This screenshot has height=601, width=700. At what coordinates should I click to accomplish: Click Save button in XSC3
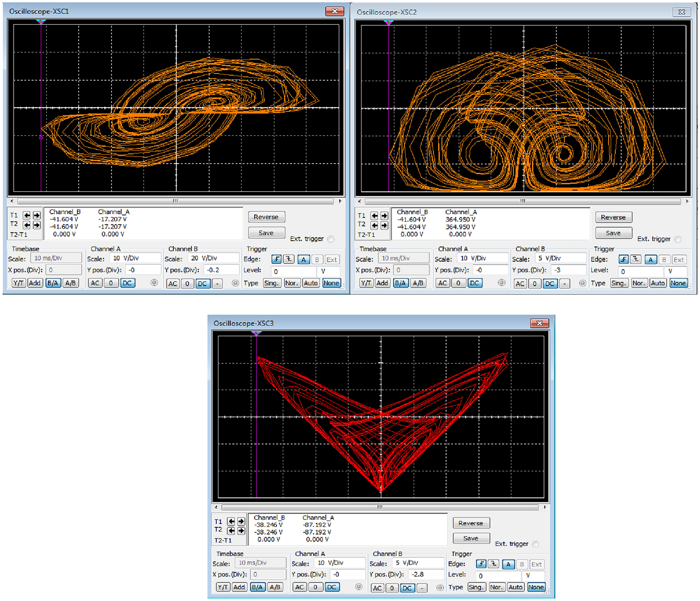coord(471,538)
